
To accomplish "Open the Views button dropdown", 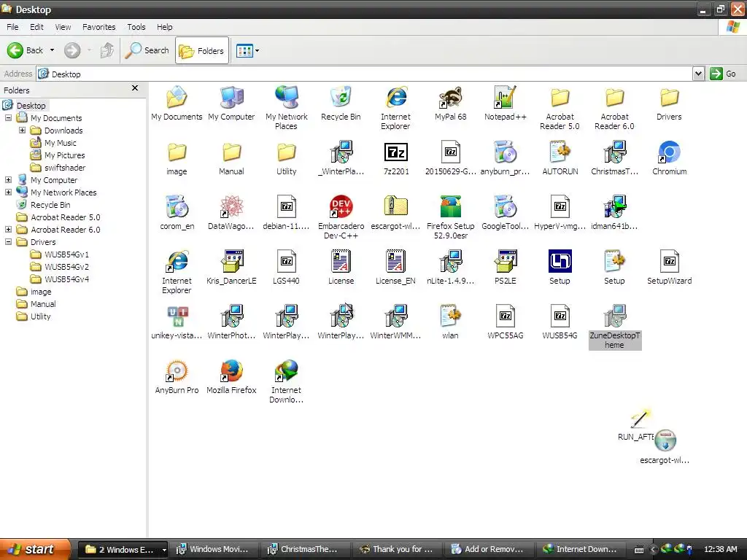I will pos(258,50).
